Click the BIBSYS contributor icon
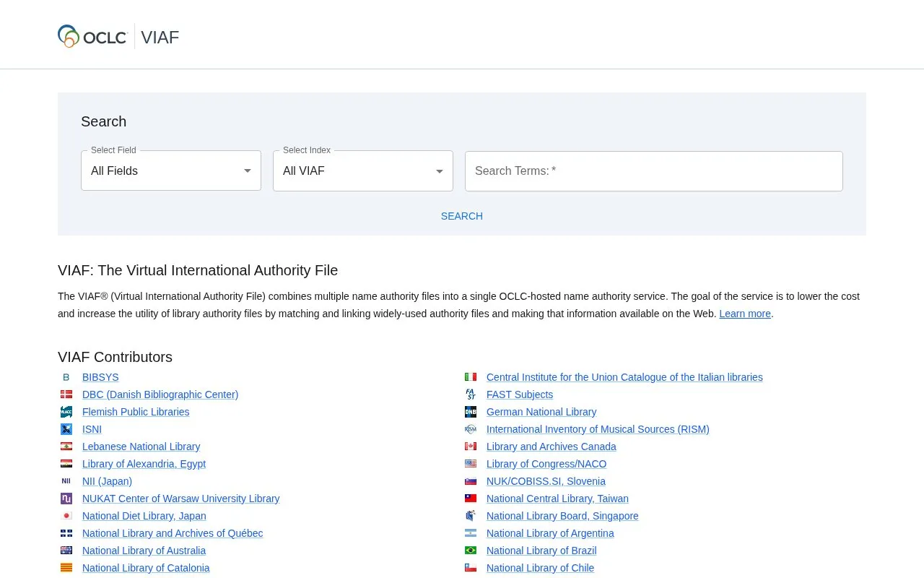The width and height of the screenshot is (924, 578). (66, 377)
